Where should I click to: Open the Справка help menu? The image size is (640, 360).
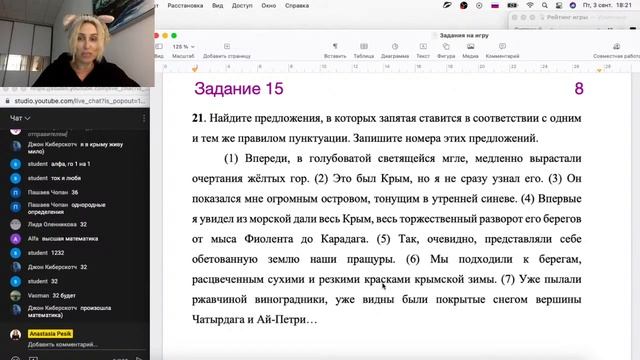click(x=297, y=6)
